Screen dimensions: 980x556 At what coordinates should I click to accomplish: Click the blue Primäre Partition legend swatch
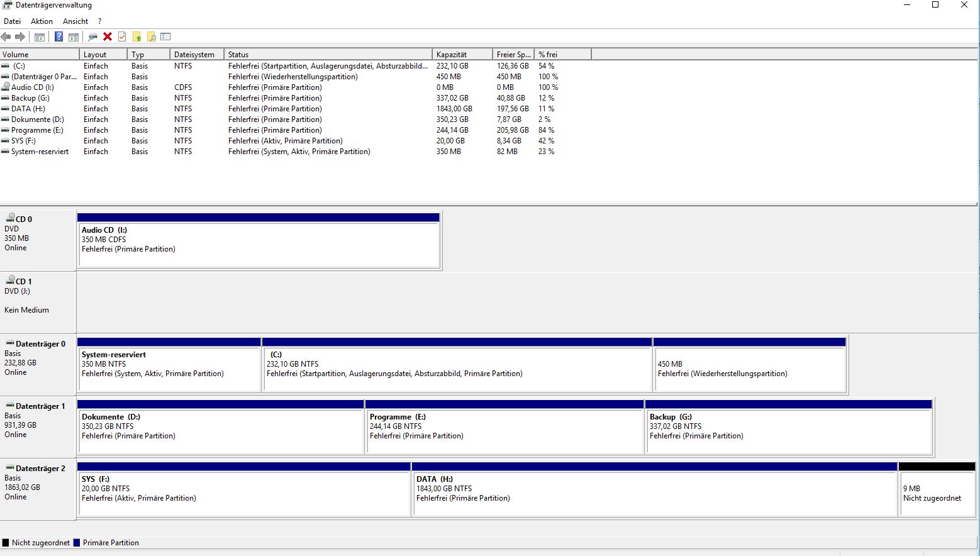[x=77, y=543]
